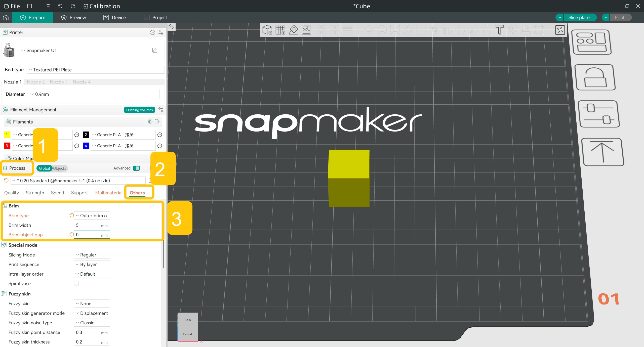Click the yellow filament 1 color swatch

(7, 135)
